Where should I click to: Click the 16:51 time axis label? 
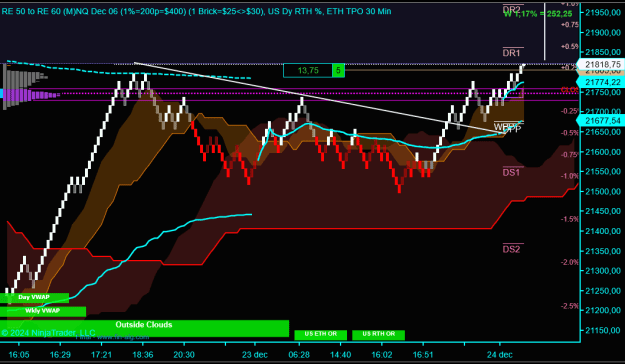point(423,355)
